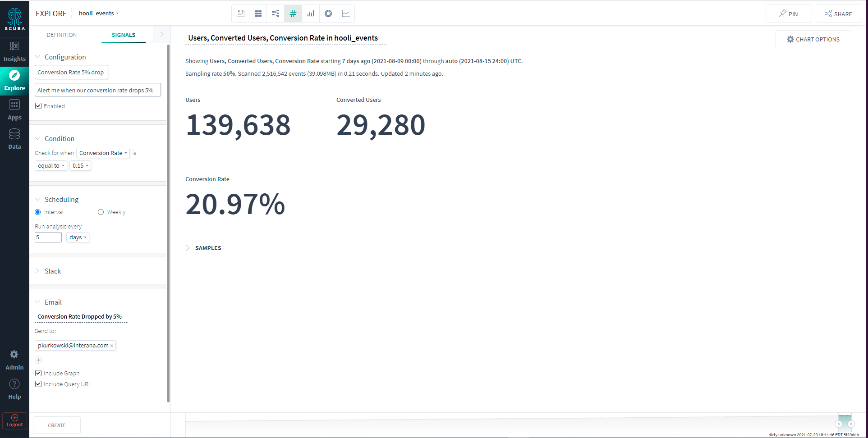Viewport: 868px width, 438px height.
Task: Click the left panel scrollbar
Action: click(x=169, y=223)
